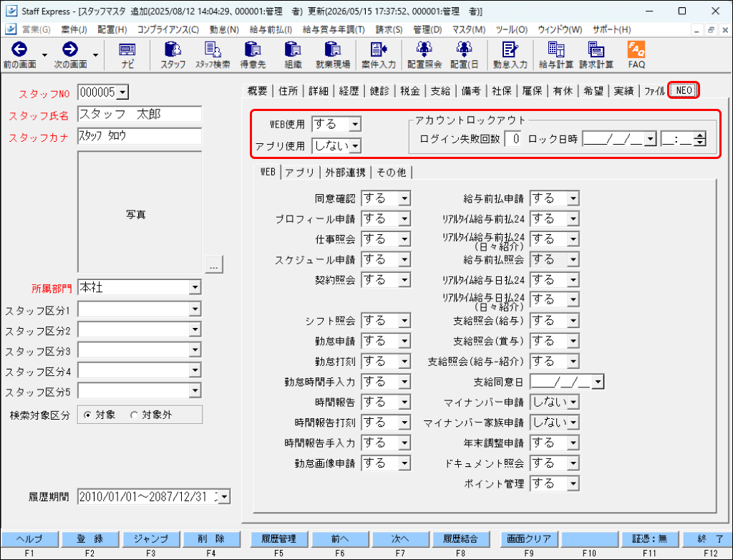Go back with 前の画面 arrow icon
This screenshot has width=733, height=560.
click(x=19, y=49)
